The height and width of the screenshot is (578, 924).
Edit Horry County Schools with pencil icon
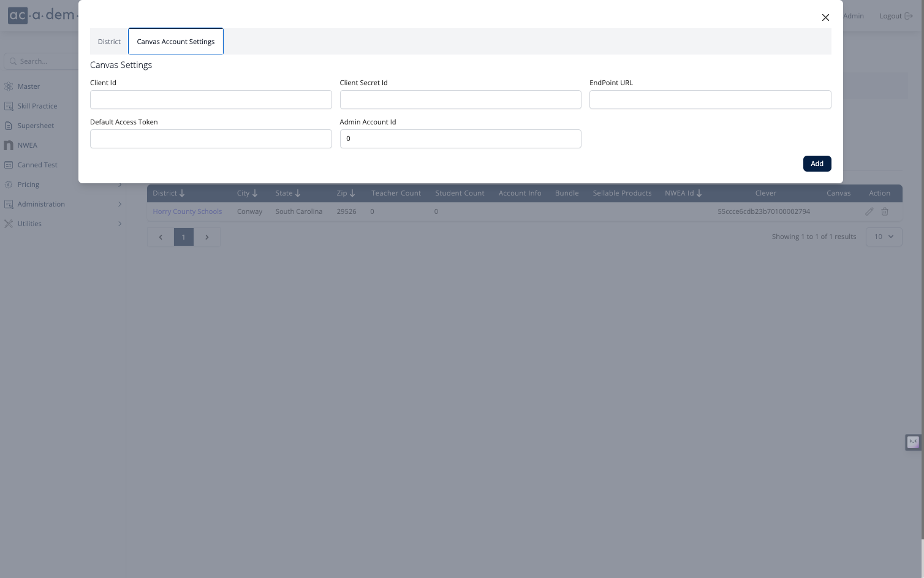869,211
